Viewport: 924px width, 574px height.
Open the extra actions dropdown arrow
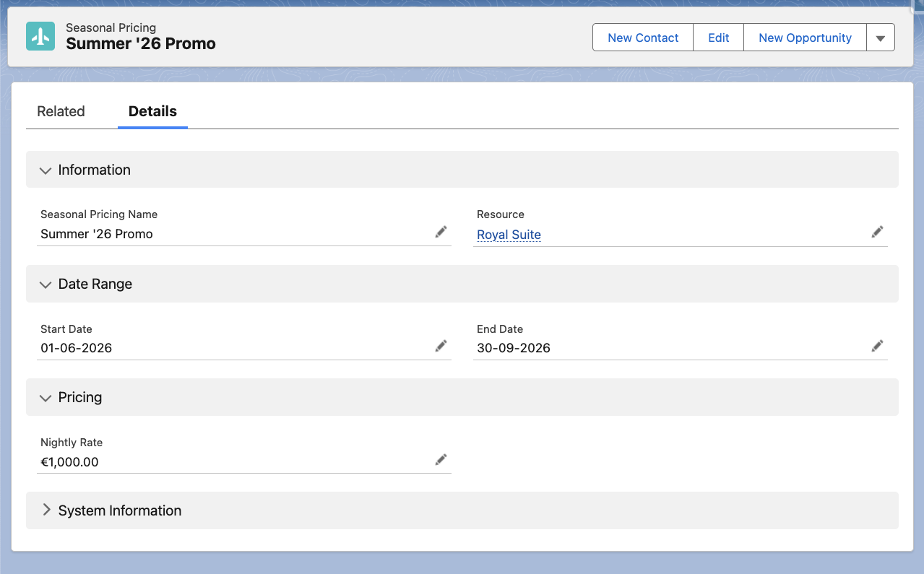click(881, 37)
